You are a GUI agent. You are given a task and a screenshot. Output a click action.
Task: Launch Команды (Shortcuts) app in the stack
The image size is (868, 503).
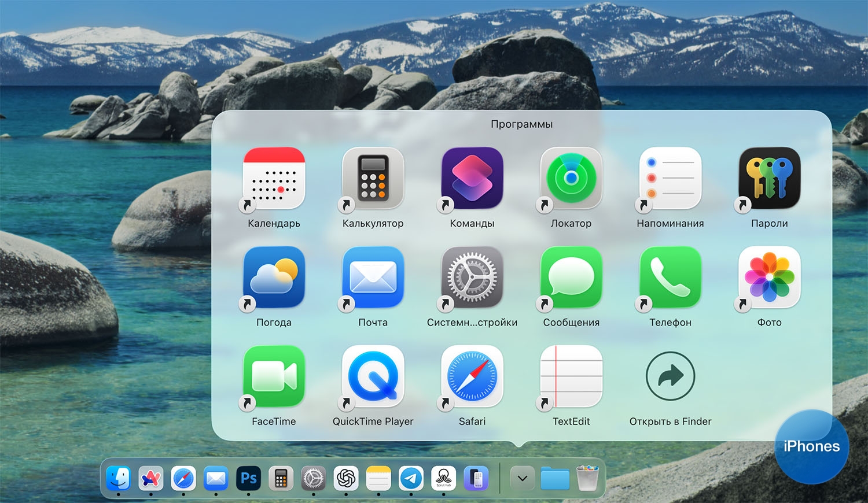tap(472, 179)
